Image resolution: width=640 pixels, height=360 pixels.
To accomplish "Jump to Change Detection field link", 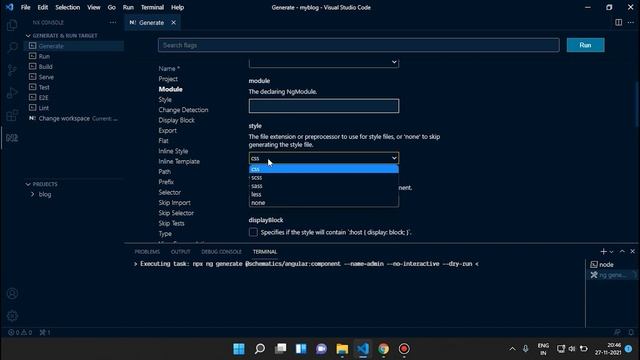I will tap(183, 110).
